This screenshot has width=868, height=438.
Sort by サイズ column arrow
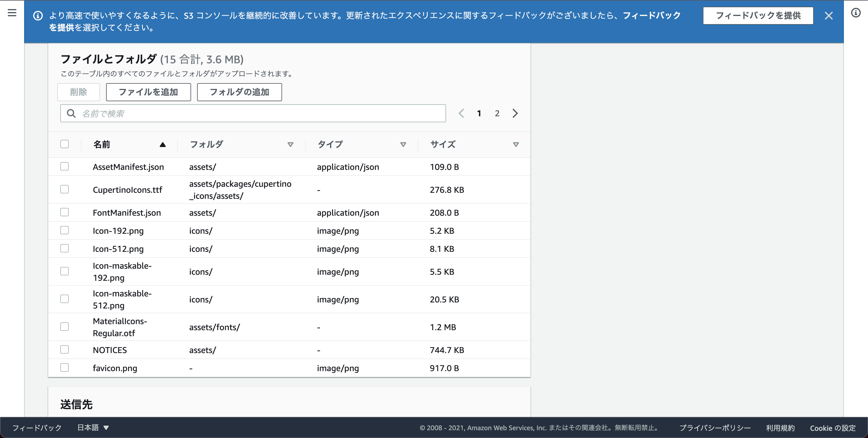tap(516, 144)
